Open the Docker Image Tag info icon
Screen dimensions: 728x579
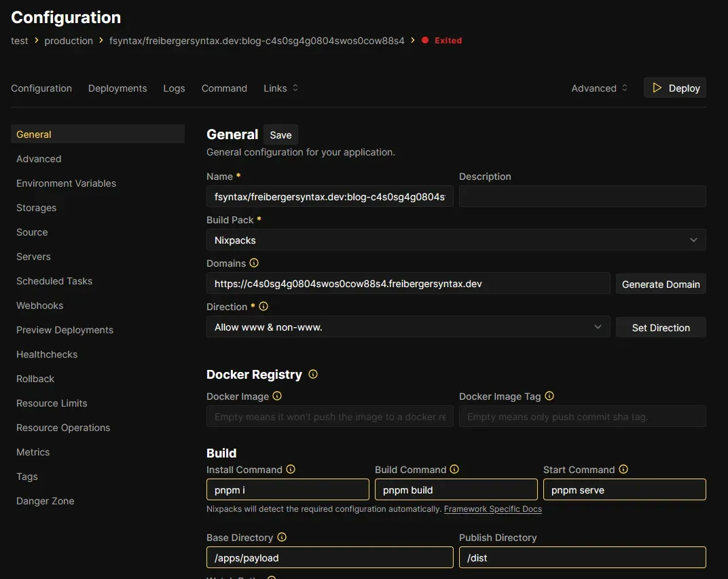pos(549,396)
